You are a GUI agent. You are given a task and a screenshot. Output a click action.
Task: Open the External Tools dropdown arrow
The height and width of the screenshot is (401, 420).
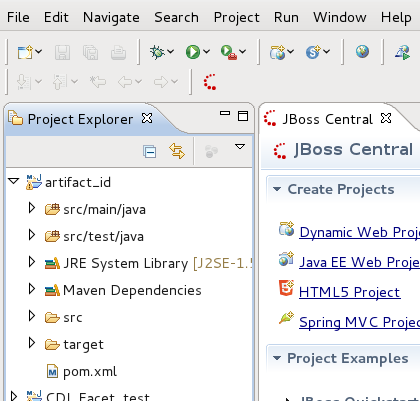(243, 52)
